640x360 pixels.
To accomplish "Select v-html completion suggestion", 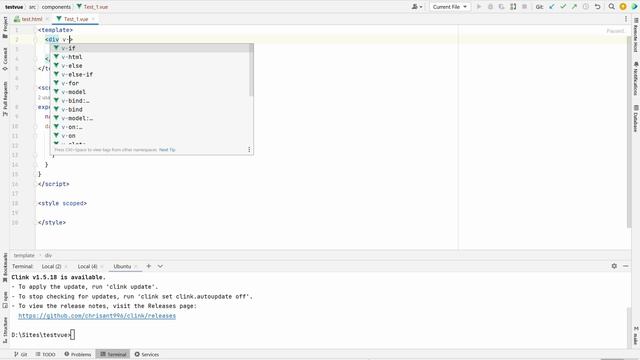I will click(x=151, y=57).
